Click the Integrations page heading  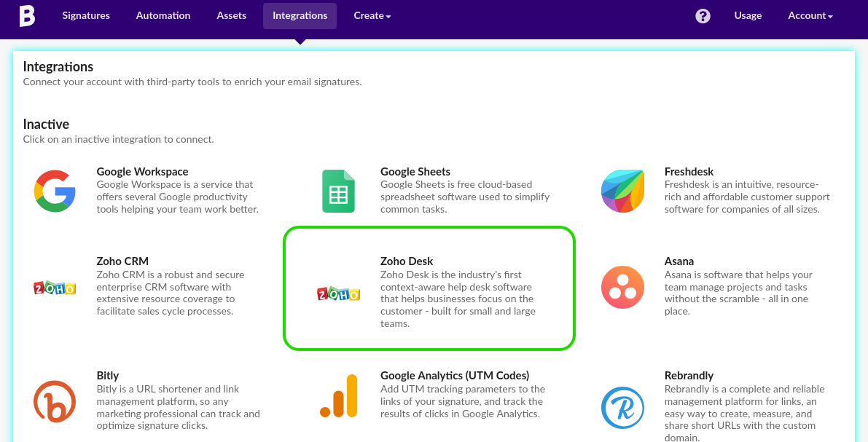click(58, 67)
